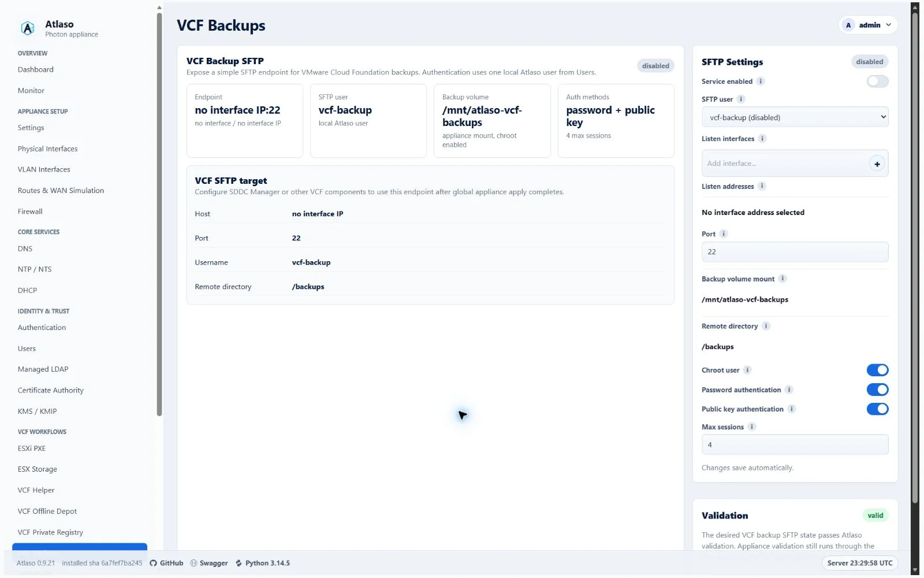This screenshot has width=924, height=578.
Task: Open Dashboard in sidebar
Action: coord(35,69)
